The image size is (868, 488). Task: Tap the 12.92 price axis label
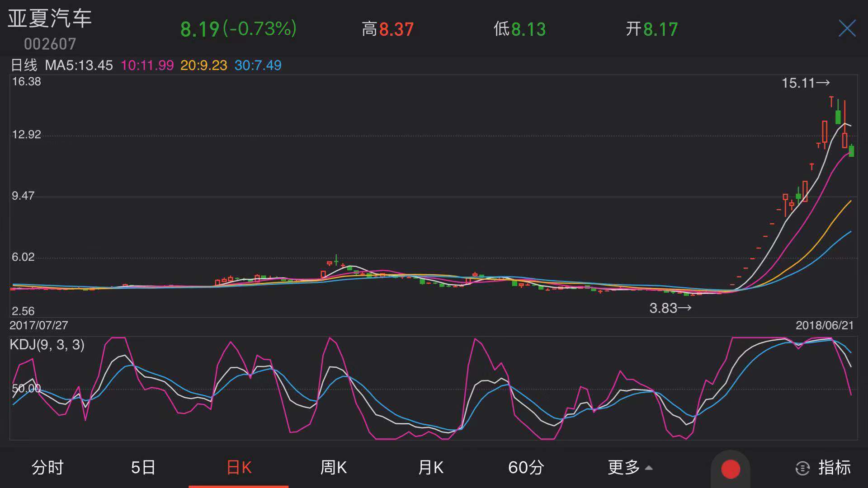26,135
